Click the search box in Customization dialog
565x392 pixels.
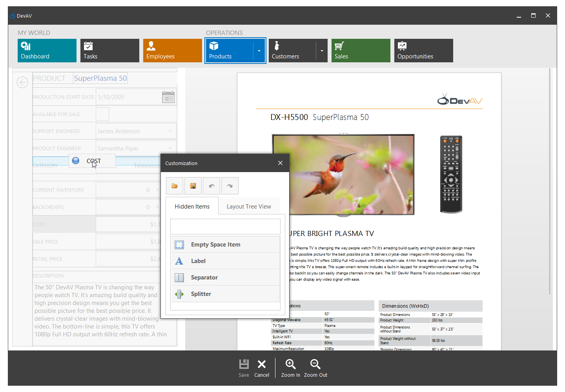click(225, 227)
